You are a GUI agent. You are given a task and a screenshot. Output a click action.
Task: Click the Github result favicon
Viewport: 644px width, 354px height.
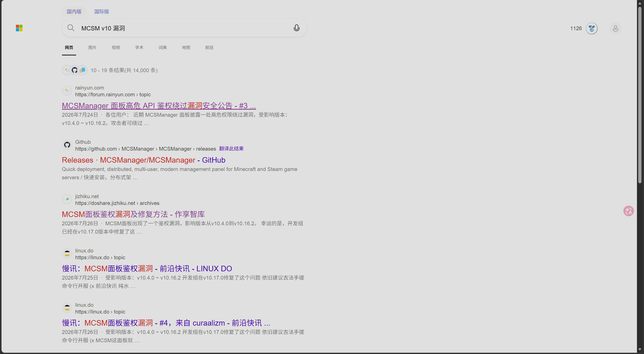coord(67,145)
